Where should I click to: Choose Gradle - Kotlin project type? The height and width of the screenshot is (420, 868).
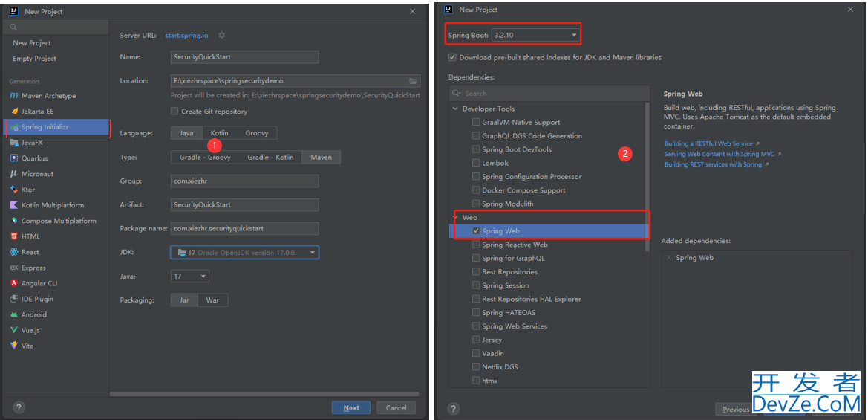271,158
